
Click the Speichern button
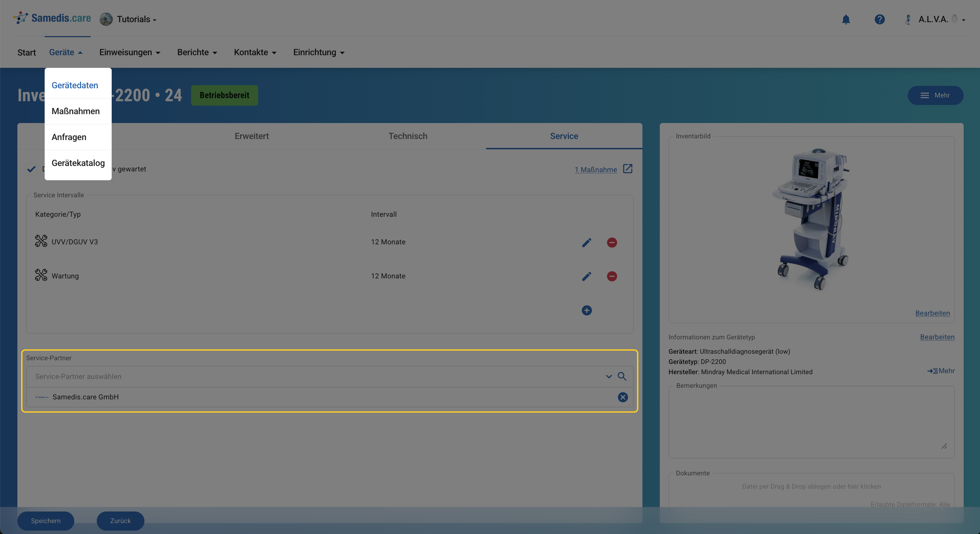pyautogui.click(x=46, y=521)
